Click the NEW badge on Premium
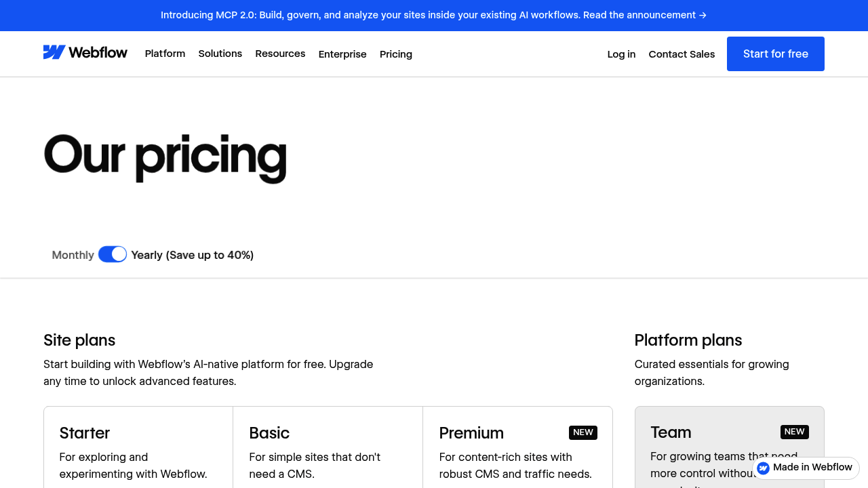 click(583, 432)
